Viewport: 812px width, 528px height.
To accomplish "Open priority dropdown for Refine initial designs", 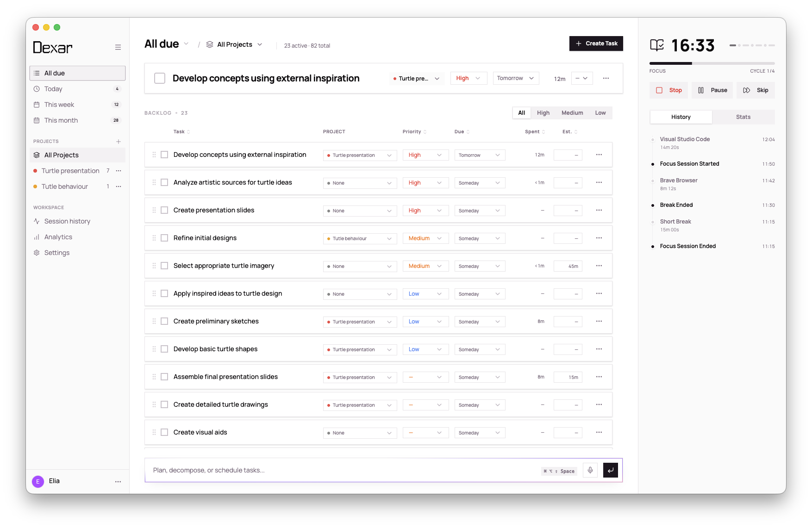I will (x=425, y=238).
